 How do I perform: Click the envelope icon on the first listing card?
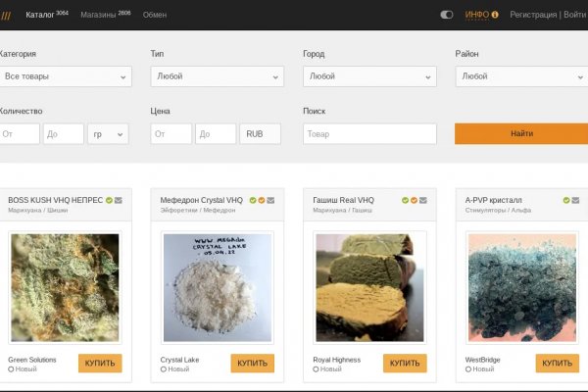(119, 200)
